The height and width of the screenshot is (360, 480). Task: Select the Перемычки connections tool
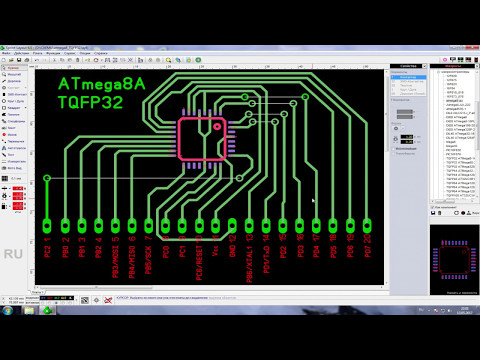(x=13, y=141)
